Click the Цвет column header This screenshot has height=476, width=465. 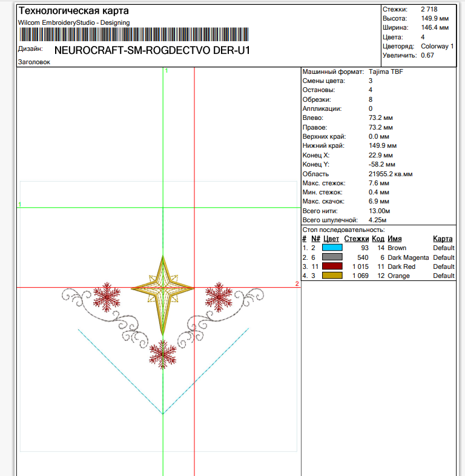coord(331,239)
